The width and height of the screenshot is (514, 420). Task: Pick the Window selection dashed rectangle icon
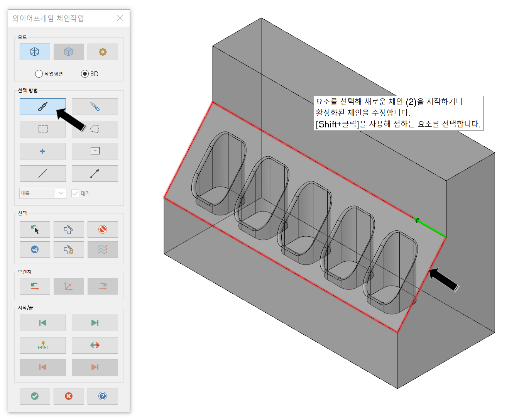pyautogui.click(x=43, y=129)
